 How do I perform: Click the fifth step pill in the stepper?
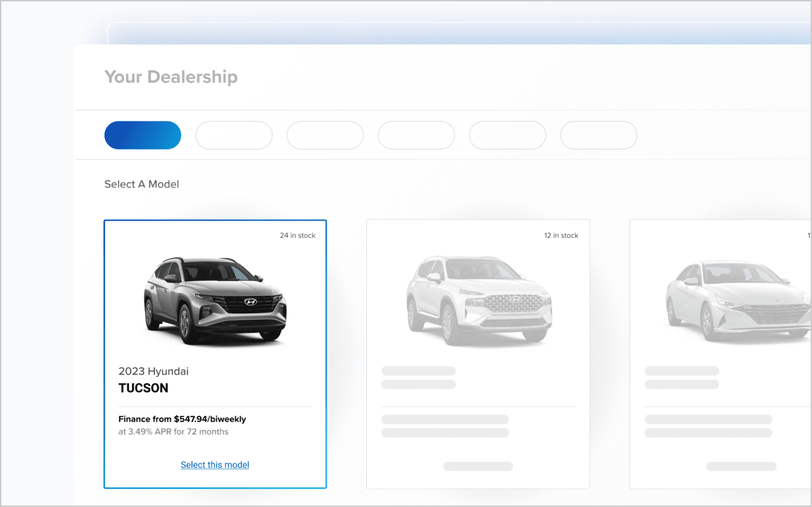[507, 135]
